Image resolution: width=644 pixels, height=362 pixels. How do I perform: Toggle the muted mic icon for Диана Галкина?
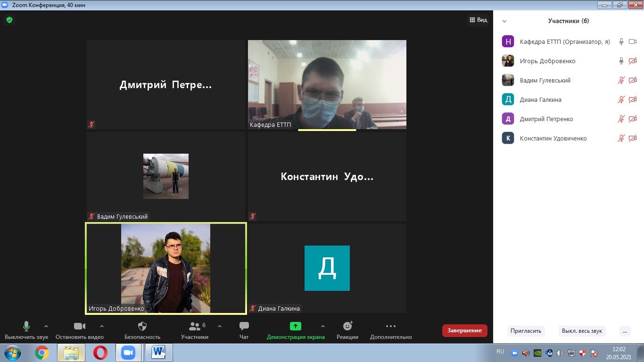(x=621, y=99)
